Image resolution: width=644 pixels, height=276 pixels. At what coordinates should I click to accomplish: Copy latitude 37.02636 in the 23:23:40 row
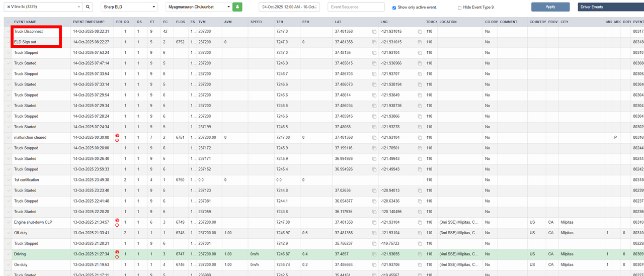[374, 191]
